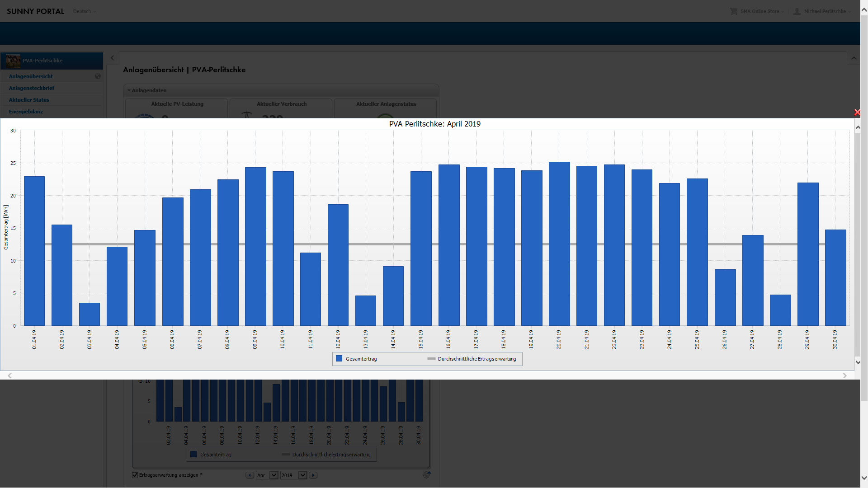868x488 pixels.
Task: Click the shopping cart icon
Action: pyautogui.click(x=733, y=11)
